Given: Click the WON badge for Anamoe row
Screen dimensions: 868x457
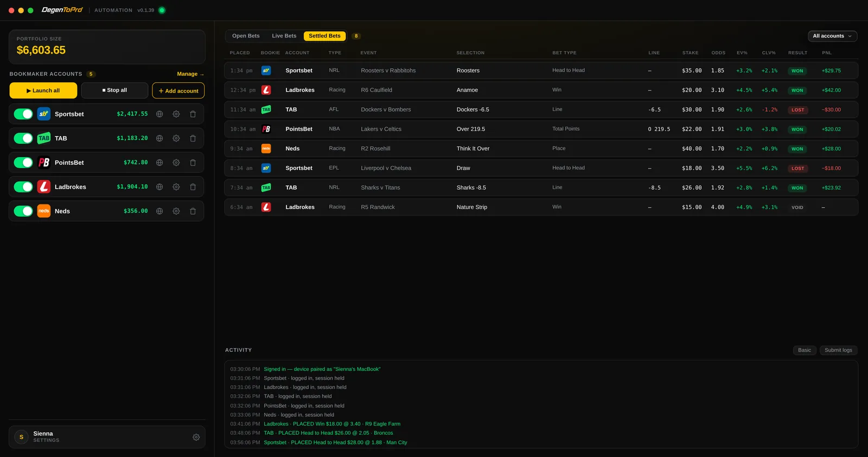Looking at the screenshot, I should tap(797, 91).
